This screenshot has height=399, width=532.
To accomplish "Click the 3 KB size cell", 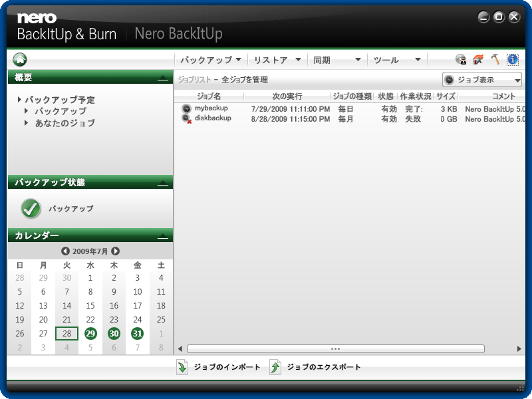I will (x=449, y=109).
